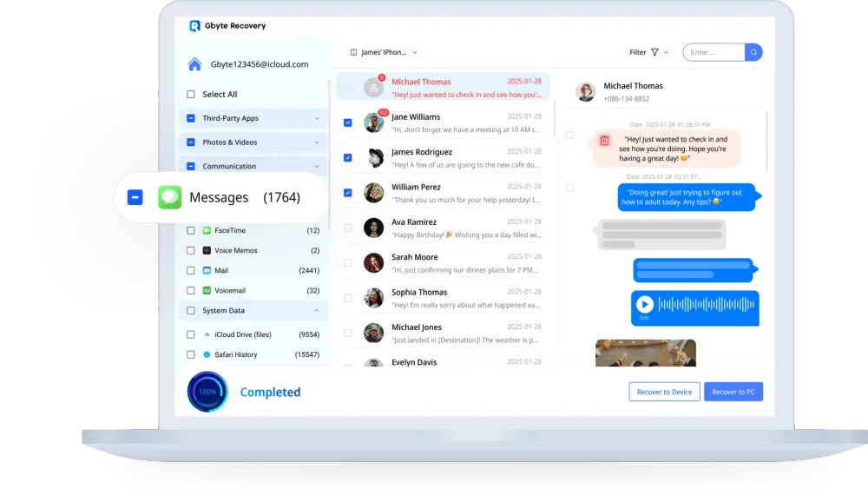Tick the checkbox for Ava Ramirez
The height and width of the screenshot is (496, 868).
click(348, 228)
